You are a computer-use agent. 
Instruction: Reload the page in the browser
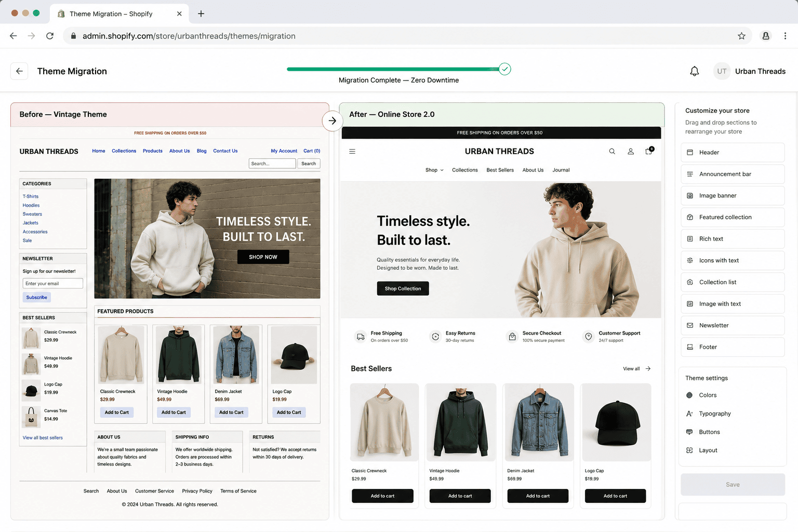coord(50,36)
